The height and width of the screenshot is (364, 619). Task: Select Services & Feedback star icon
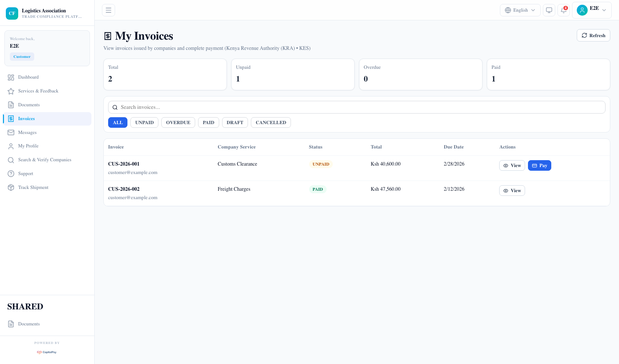pyautogui.click(x=11, y=91)
